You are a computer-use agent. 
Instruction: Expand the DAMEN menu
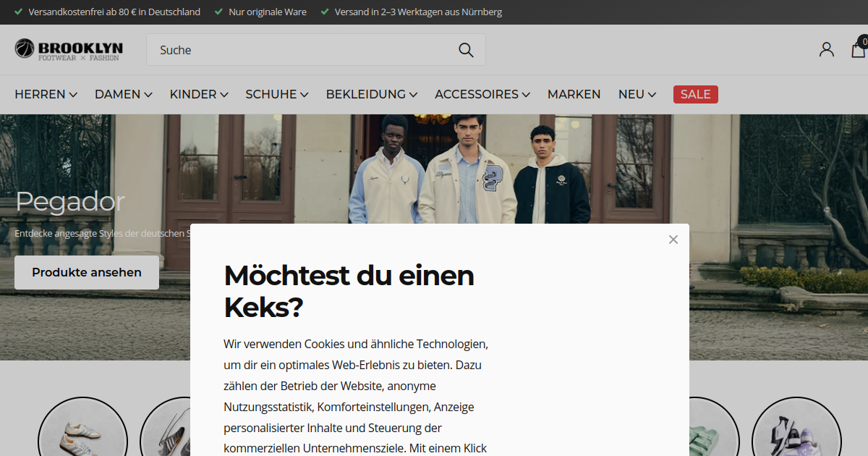[124, 94]
